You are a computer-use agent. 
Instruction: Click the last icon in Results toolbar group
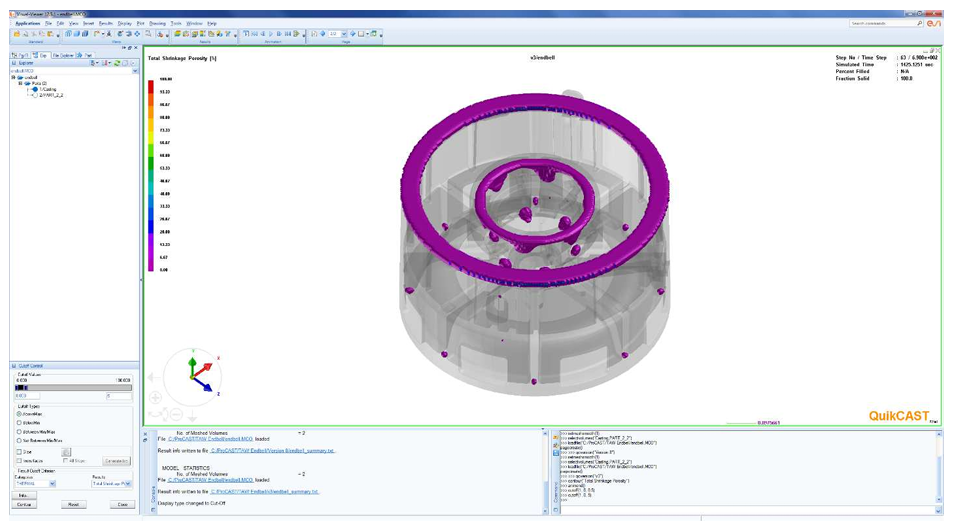click(227, 34)
